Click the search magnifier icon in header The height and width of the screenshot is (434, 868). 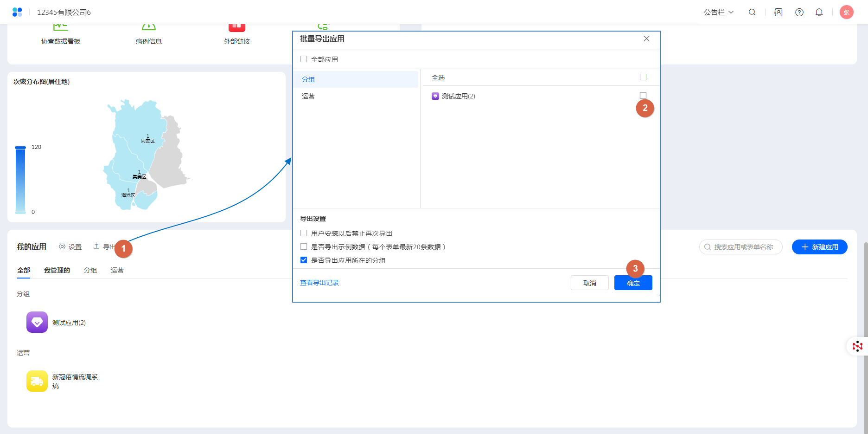(752, 13)
